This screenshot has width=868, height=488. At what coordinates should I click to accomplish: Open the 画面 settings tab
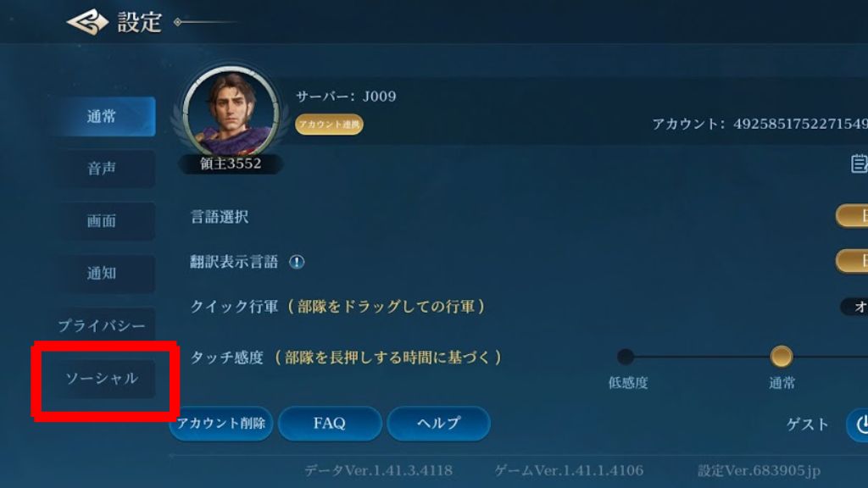[x=102, y=221]
